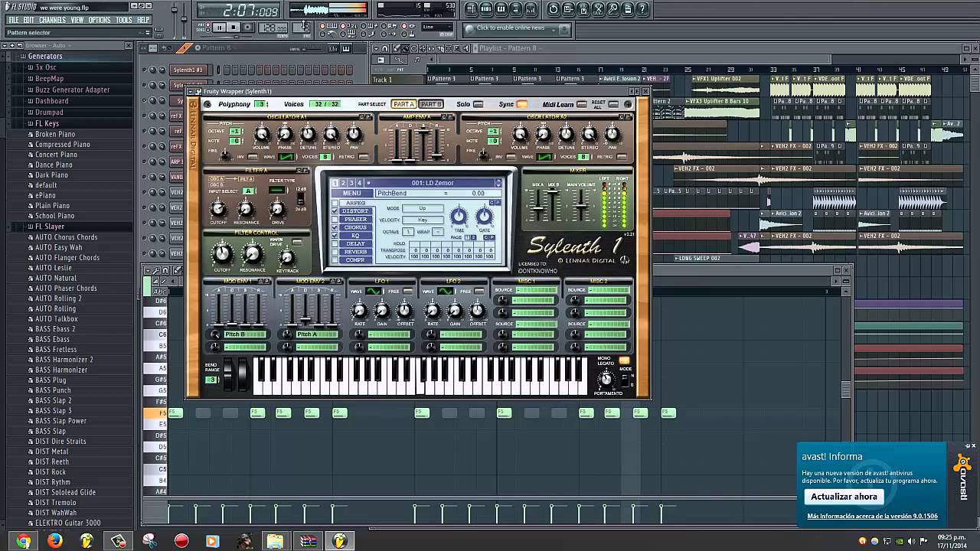The width and height of the screenshot is (980, 551).
Task: Select 3x Osc in the browser
Action: 45,67
